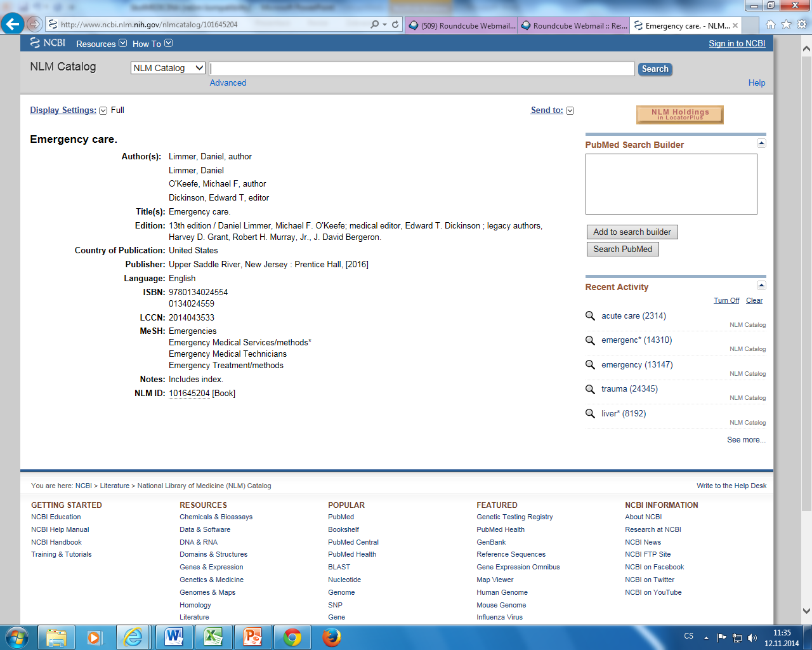
Task: Click the CS language indicator in tray
Action: [x=689, y=636]
